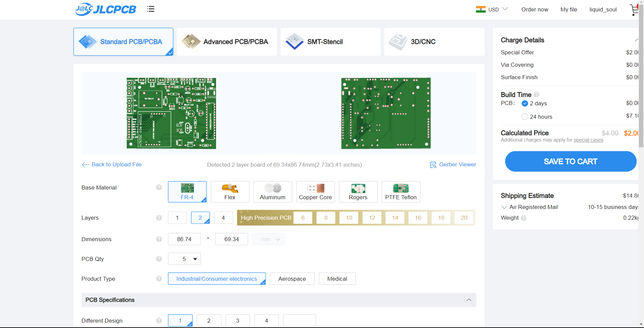644x328 pixels.
Task: Select Industrial/Consumer electronics product type
Action: [x=217, y=279]
